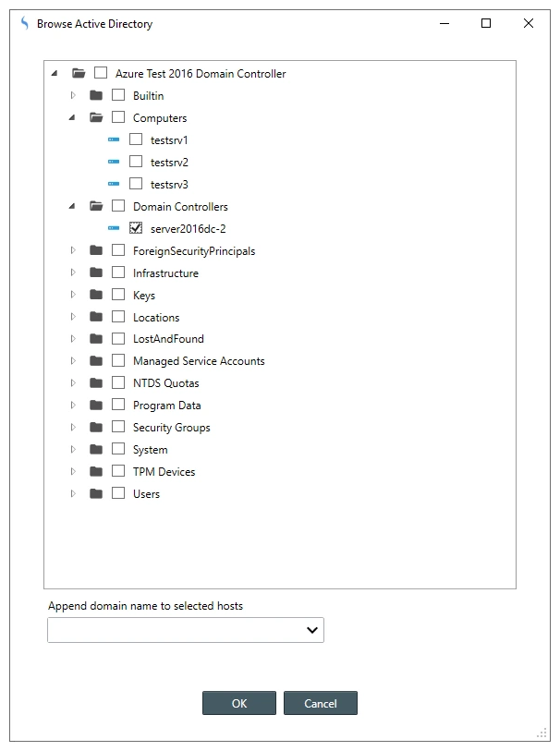The image size is (560, 751).
Task: Click the testsrv3 computer host icon
Action: (x=114, y=185)
